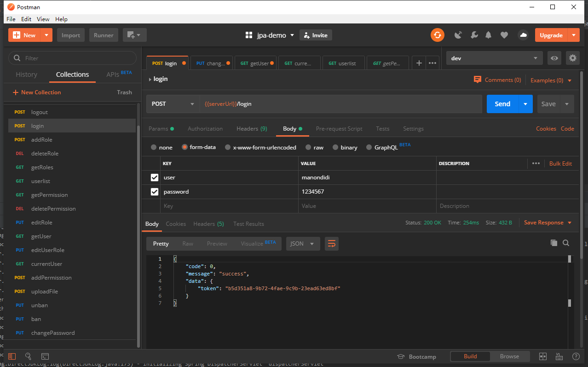Open notifications bell icon
Screen dimensions: 588x367
tap(489, 35)
